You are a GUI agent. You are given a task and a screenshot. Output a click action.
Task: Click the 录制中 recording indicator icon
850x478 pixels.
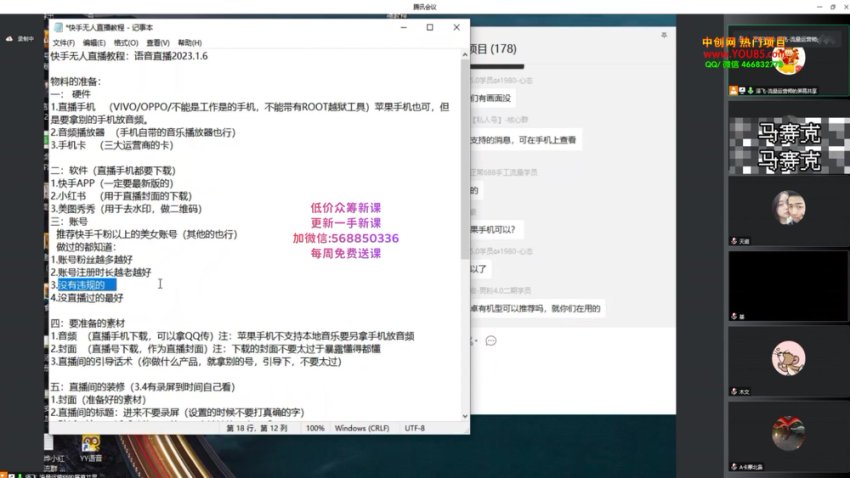[9, 39]
